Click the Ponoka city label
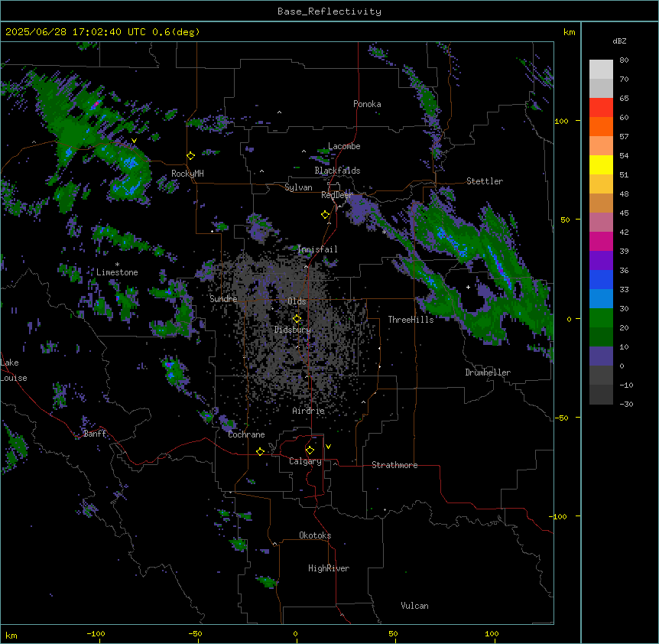The height and width of the screenshot is (644, 659). 367,104
